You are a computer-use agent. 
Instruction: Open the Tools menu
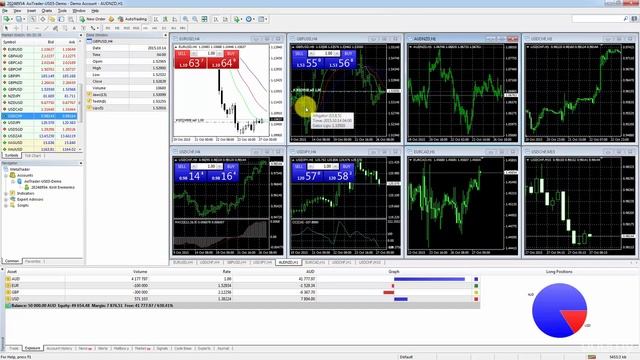[x=62, y=11]
